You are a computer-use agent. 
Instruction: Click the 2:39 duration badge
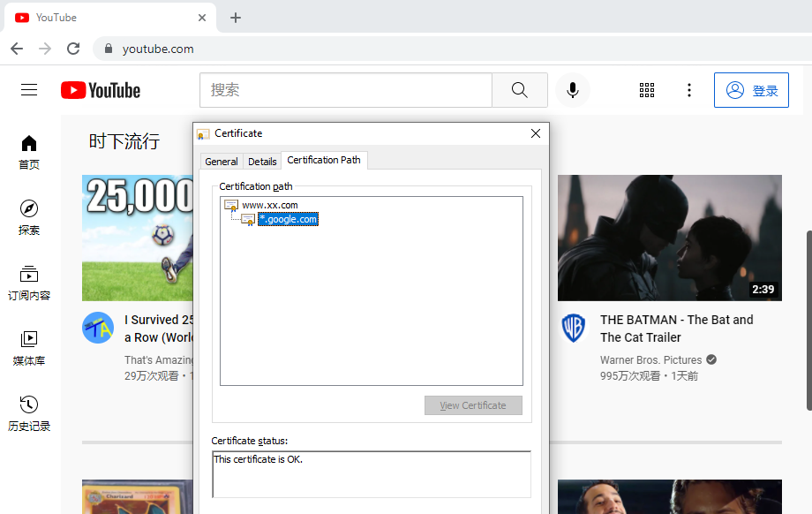[x=763, y=289]
